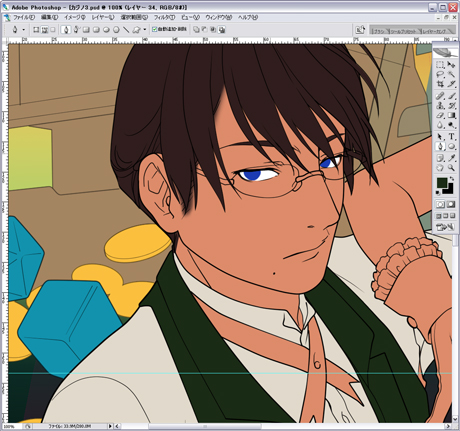Switch to Standard Screen mode
460x431 pixels.
tap(439, 216)
